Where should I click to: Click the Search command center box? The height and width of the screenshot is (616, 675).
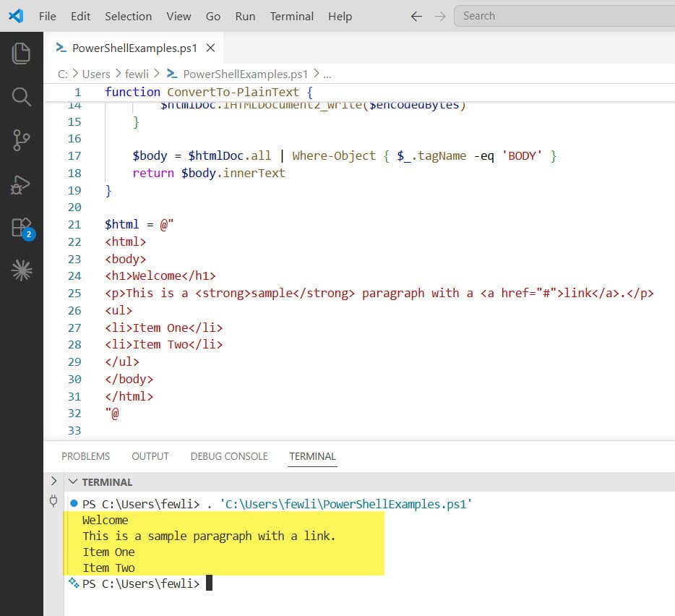pyautogui.click(x=564, y=17)
